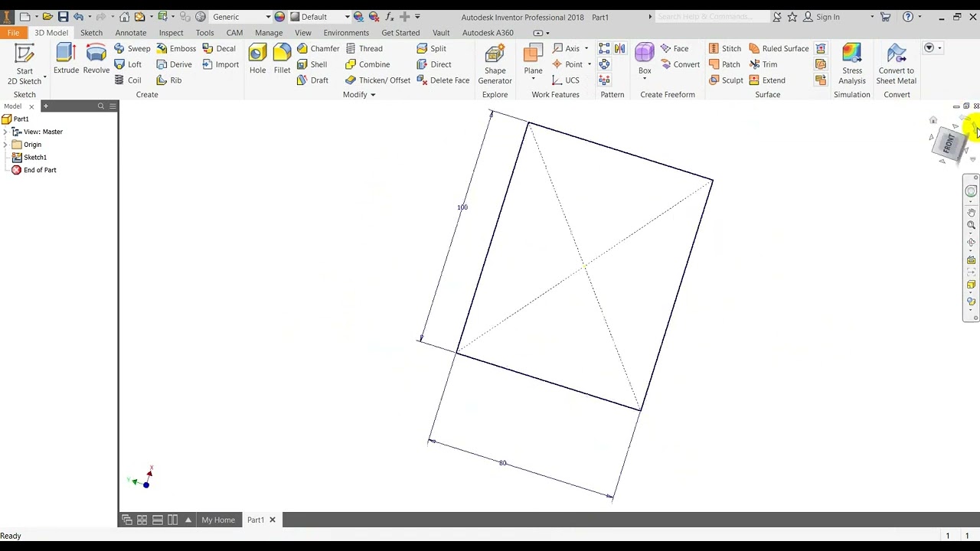Viewport: 980px width, 551px height.
Task: Select the Loft tool
Action: point(127,64)
